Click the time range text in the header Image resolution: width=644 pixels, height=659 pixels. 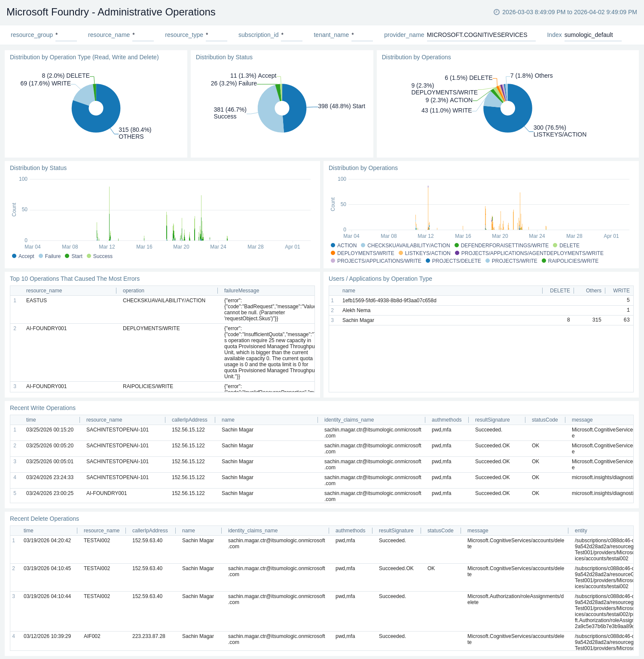pyautogui.click(x=569, y=12)
